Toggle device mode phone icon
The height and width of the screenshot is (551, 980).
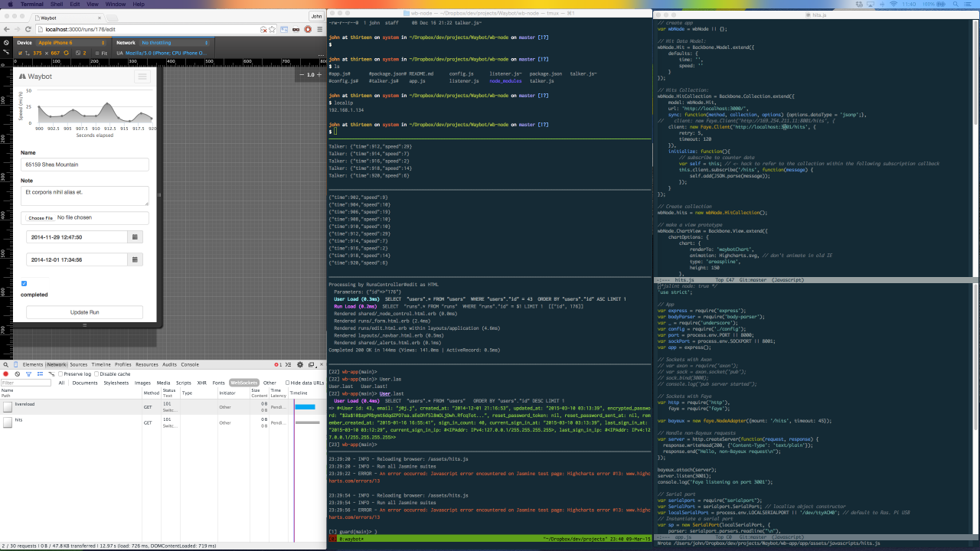[16, 364]
